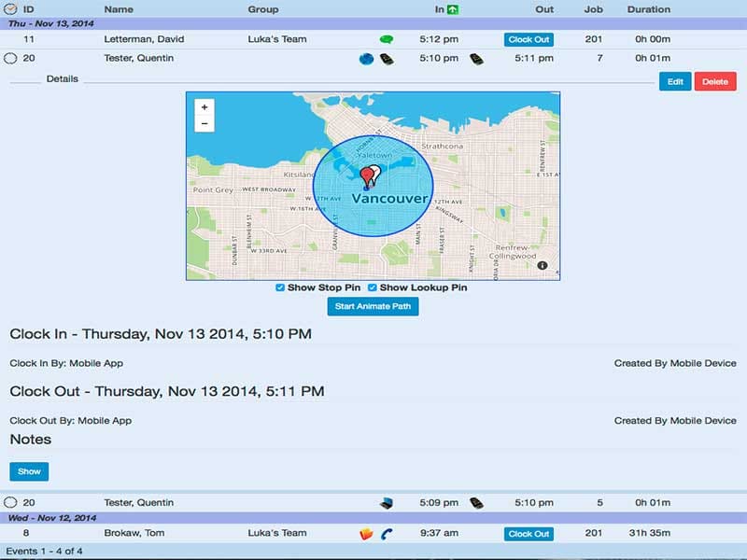
Task: Expand the Tester, Quentin 5:09 pm row
Action: coord(10,503)
